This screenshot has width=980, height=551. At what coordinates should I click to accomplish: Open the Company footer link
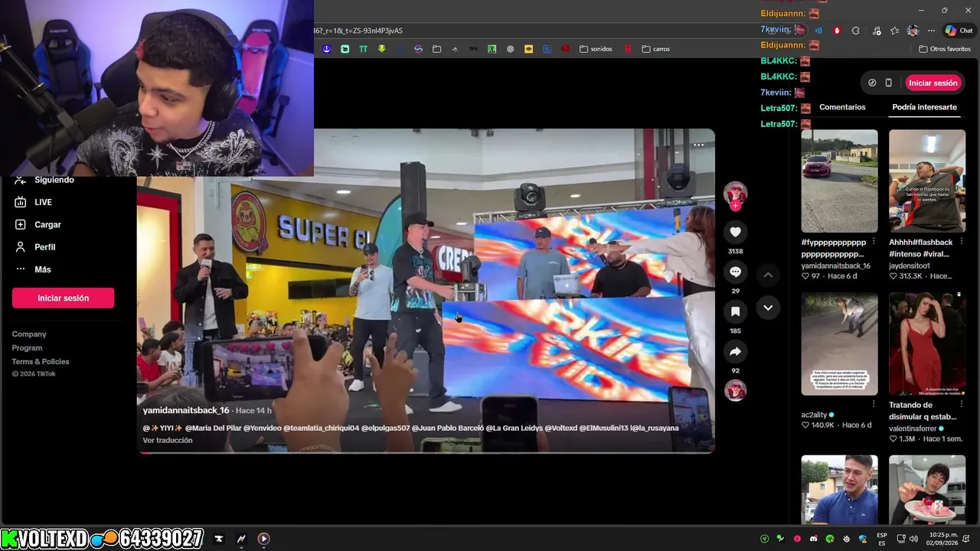point(29,334)
